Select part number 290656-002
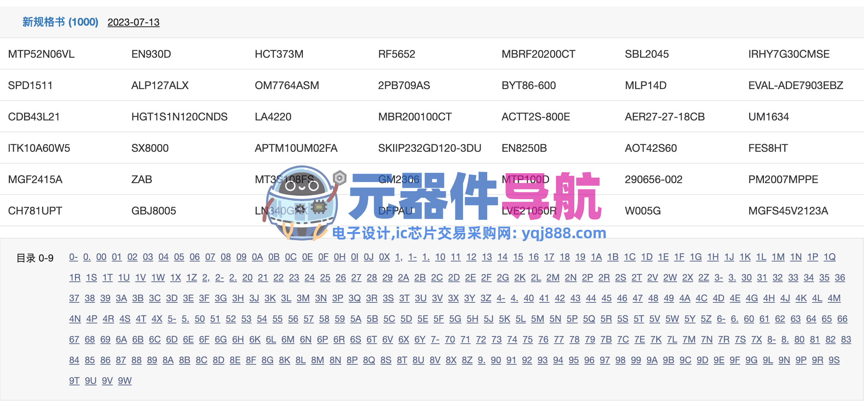The image size is (868, 406). (653, 180)
